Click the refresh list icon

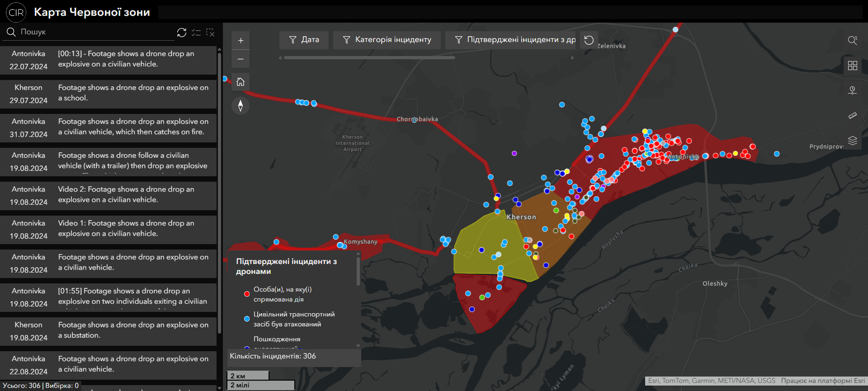182,33
